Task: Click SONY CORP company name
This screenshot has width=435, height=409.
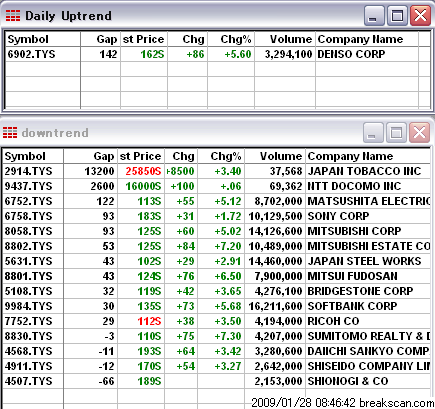Action: click(338, 216)
